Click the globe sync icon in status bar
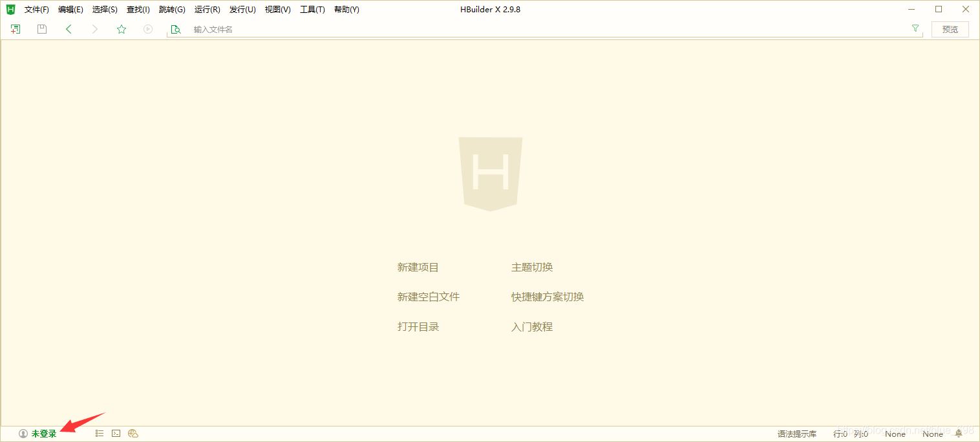This screenshot has width=980, height=442. (x=133, y=433)
